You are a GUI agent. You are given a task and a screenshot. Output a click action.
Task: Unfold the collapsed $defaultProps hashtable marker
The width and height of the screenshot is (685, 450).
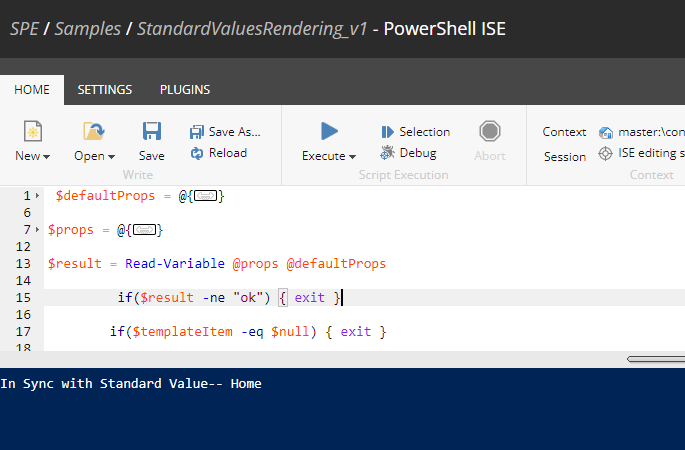(x=205, y=196)
